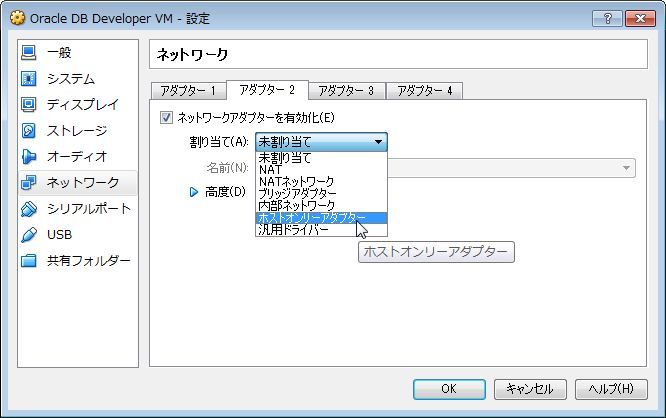The height and width of the screenshot is (418, 666).
Task: Select ディスプレイ label in sidebar
Action: (83, 104)
